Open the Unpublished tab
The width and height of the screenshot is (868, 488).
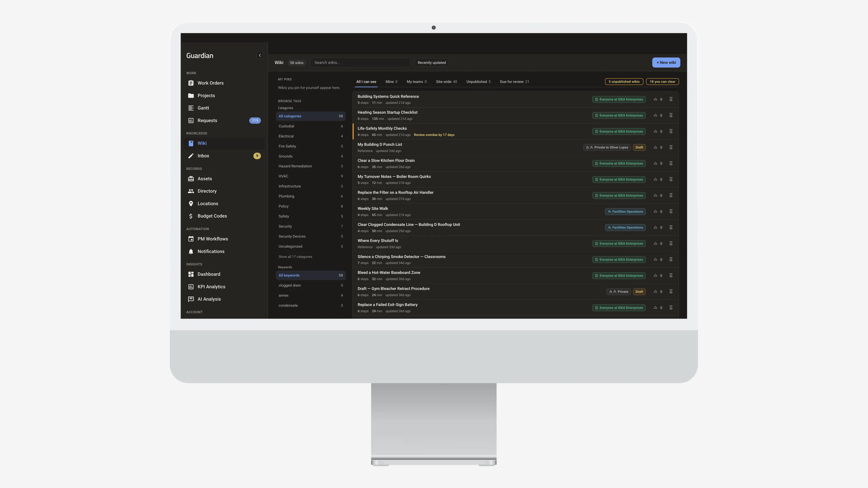click(478, 82)
